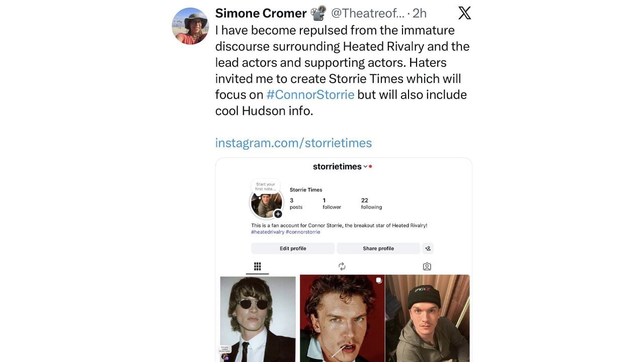Image resolution: width=644 pixels, height=362 pixels.
Task: Open the tagged photos tab icon
Action: tap(427, 266)
